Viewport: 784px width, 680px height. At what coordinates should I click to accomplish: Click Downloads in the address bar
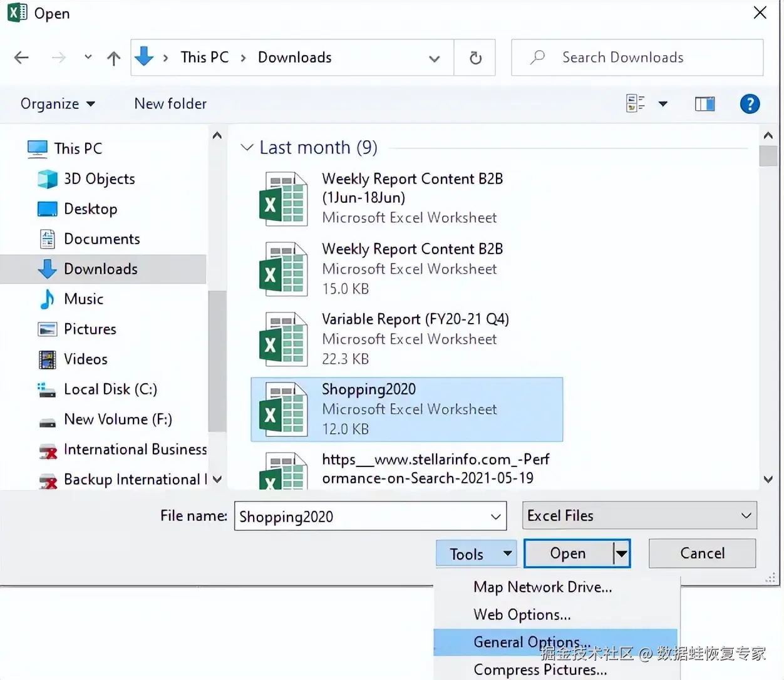(x=295, y=58)
